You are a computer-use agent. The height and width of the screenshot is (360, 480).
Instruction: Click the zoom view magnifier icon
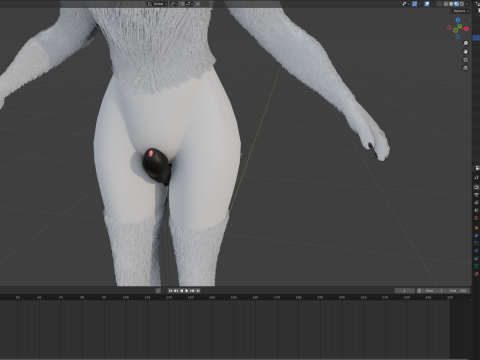(466, 43)
